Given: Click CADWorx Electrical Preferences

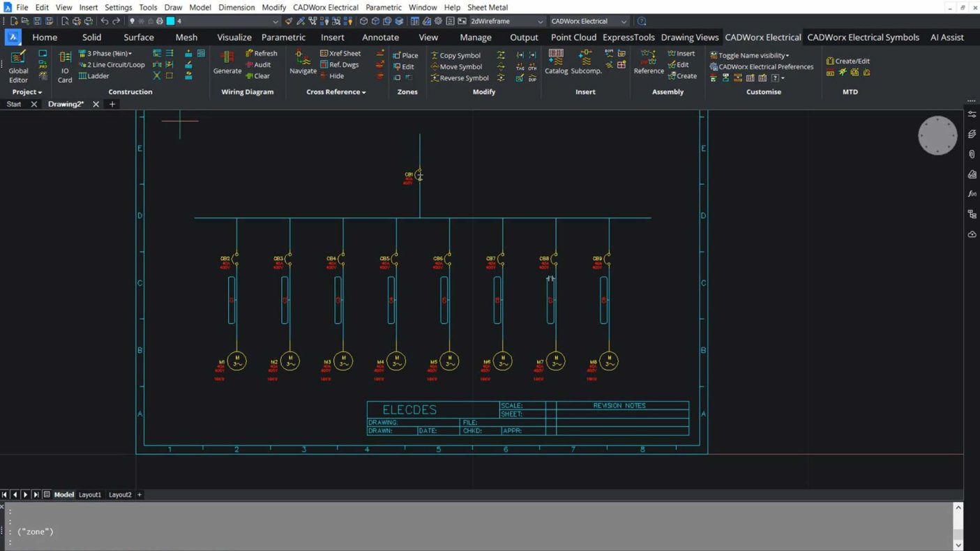Looking at the screenshot, I should (765, 67).
